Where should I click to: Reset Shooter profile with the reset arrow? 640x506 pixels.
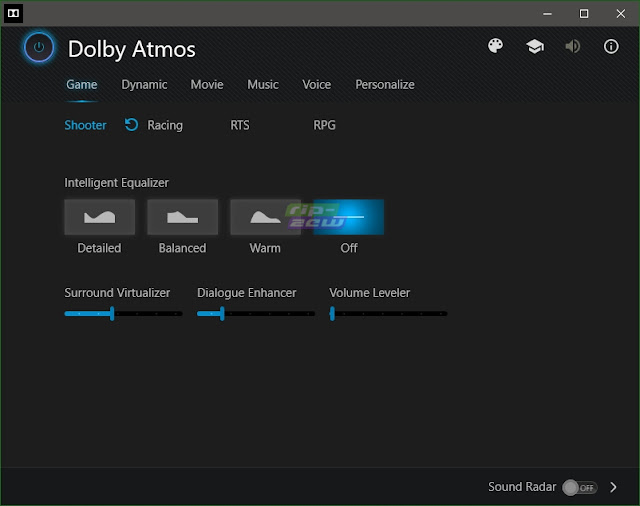(131, 125)
